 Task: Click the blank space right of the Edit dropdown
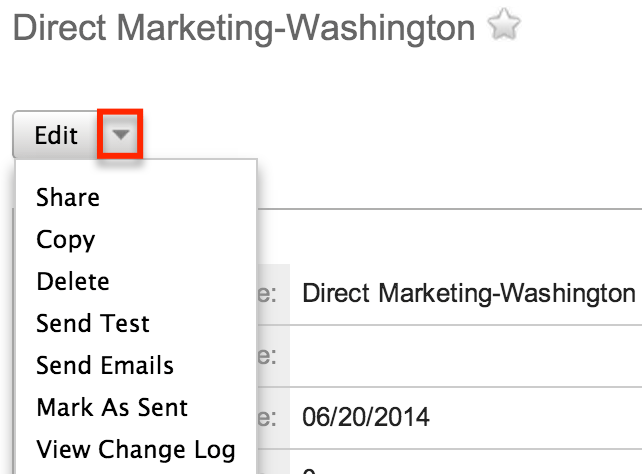point(400,135)
